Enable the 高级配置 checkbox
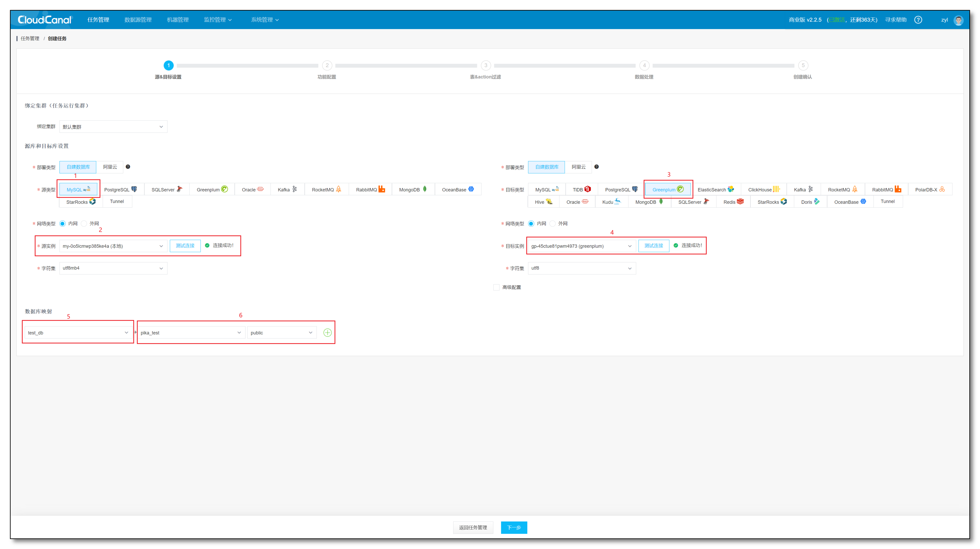Viewport: 980px width, 549px height. [497, 287]
